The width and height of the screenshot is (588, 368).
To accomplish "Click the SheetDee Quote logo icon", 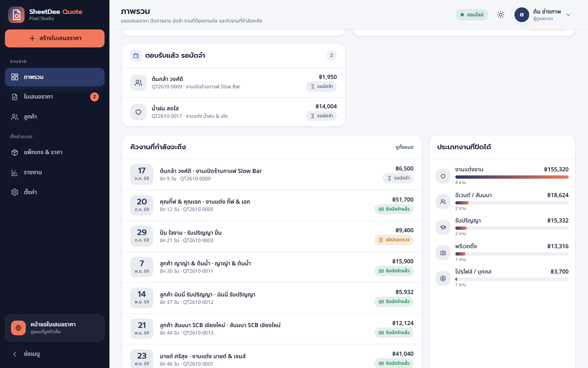I will 16,15.
